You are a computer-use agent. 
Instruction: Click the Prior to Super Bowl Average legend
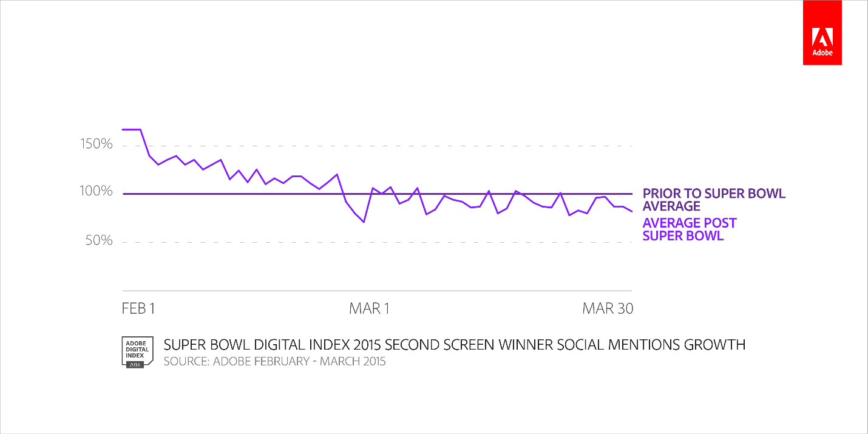click(714, 200)
